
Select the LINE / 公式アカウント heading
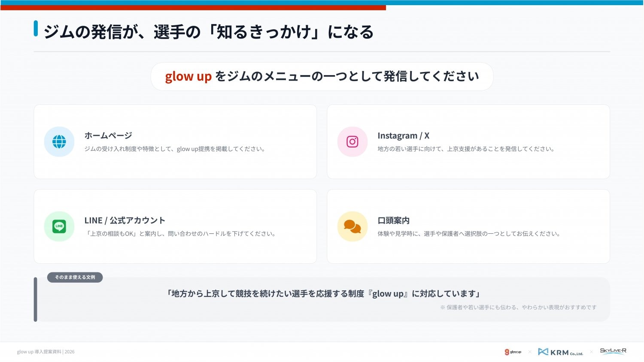click(125, 220)
